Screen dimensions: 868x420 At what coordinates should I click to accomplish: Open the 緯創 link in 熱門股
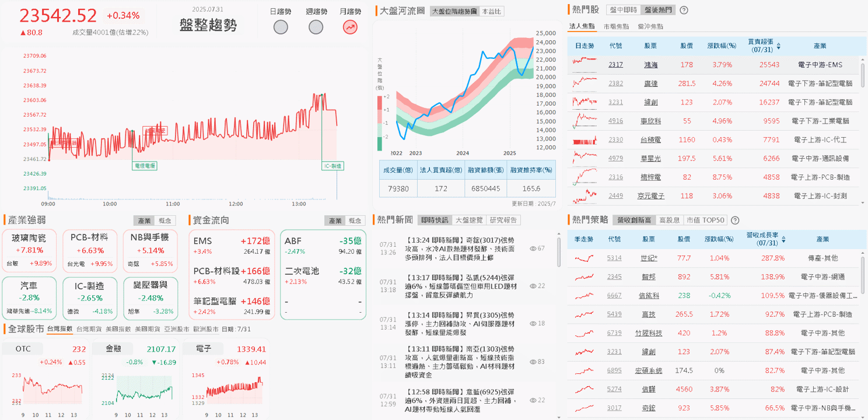(x=650, y=102)
